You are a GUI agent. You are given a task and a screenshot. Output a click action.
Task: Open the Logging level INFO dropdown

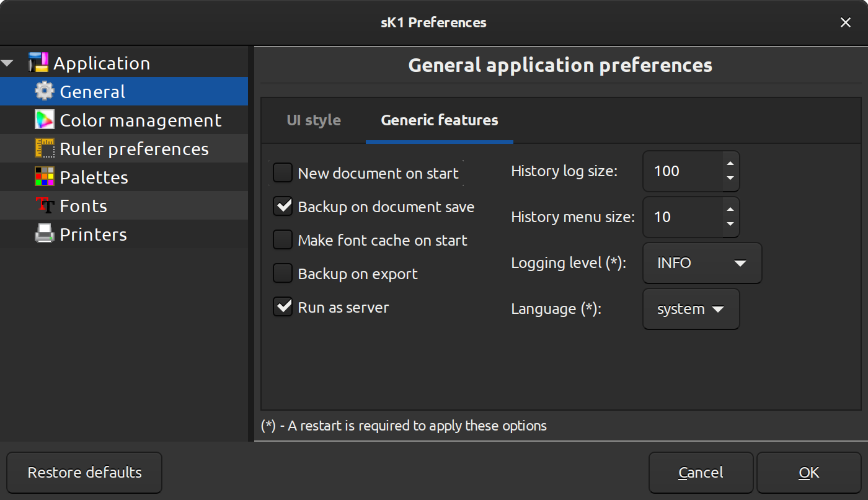click(702, 263)
